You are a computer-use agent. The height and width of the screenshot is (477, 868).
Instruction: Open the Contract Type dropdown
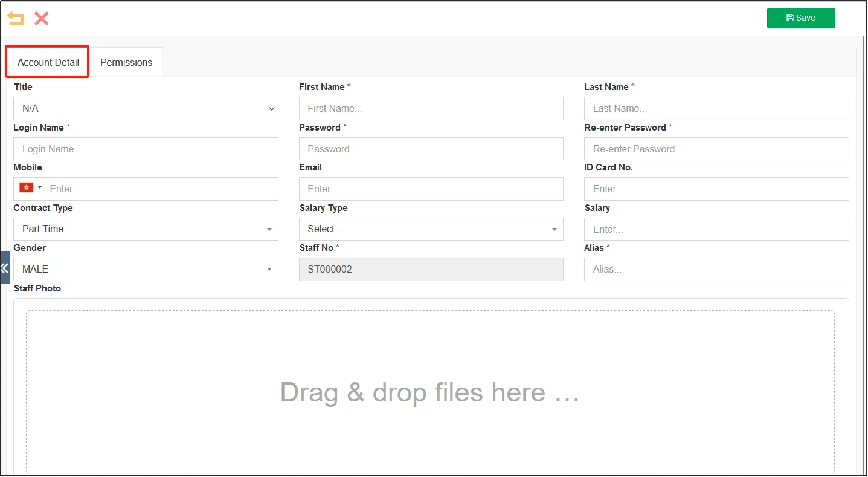(146, 229)
